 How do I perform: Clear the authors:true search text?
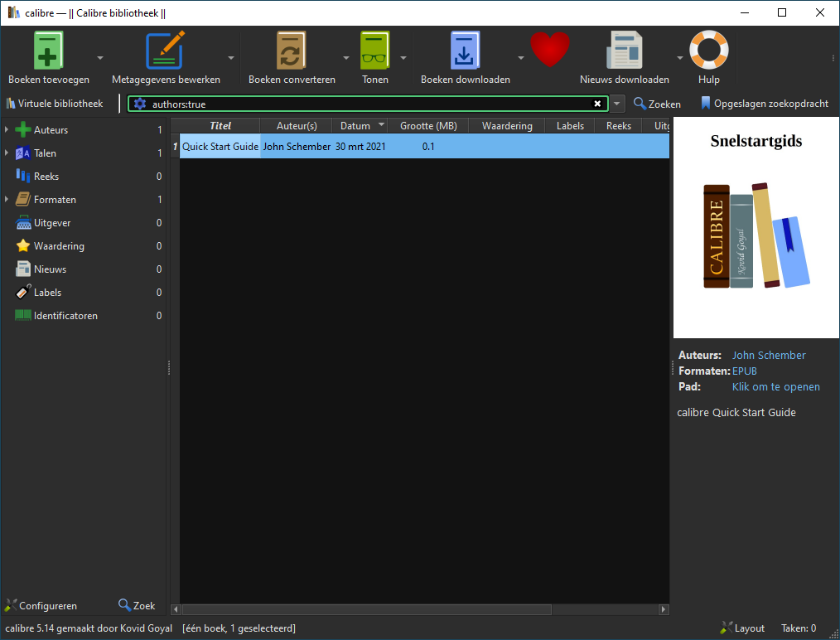coord(597,104)
